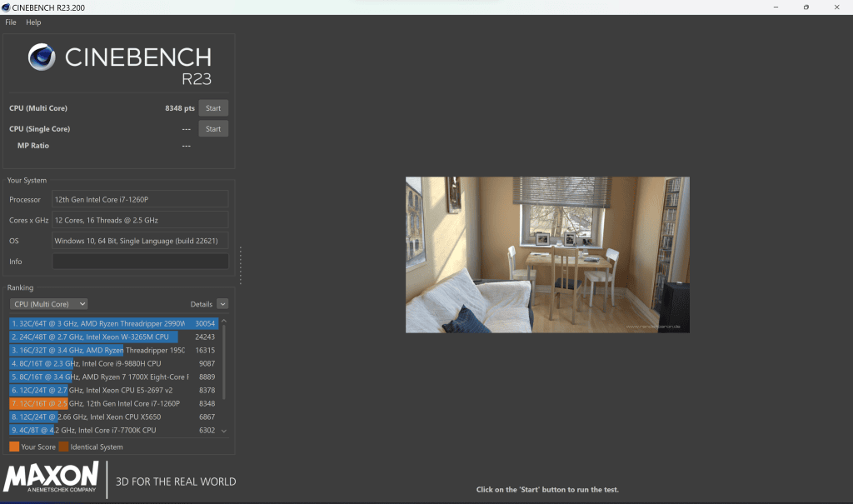
Task: Click the Cinebench app icon in title bar
Action: 7,7
